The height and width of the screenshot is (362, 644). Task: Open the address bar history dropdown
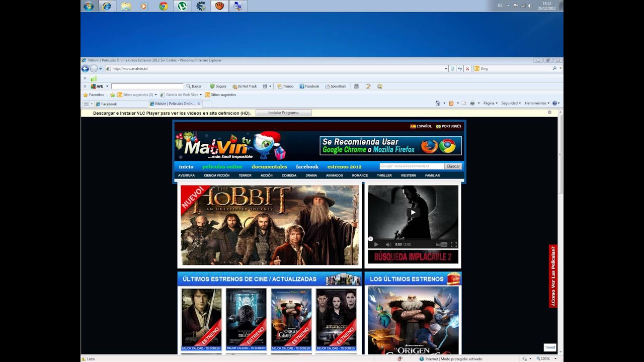coord(446,68)
